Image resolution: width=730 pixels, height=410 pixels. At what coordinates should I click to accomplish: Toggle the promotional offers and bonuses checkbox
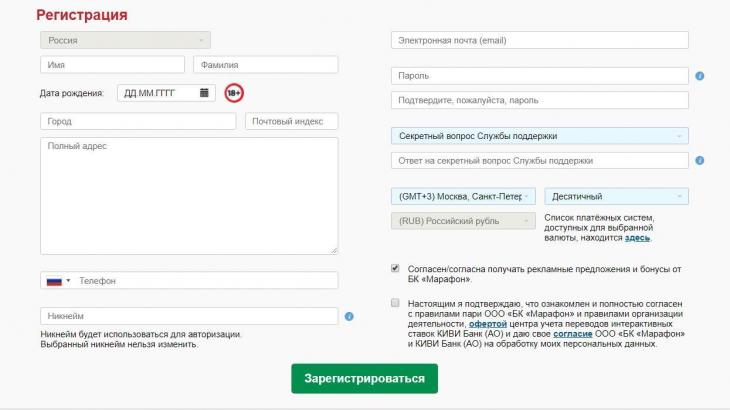(395, 268)
